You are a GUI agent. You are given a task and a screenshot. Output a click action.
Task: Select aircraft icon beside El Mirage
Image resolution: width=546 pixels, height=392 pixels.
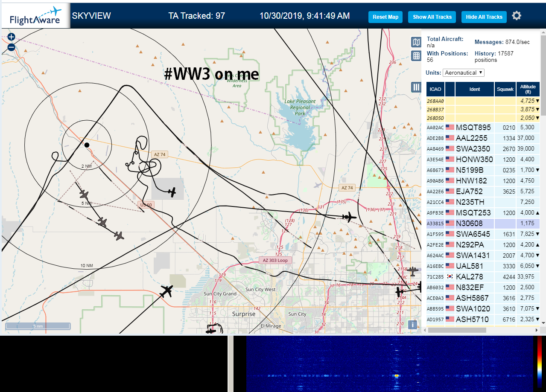[x=211, y=331]
